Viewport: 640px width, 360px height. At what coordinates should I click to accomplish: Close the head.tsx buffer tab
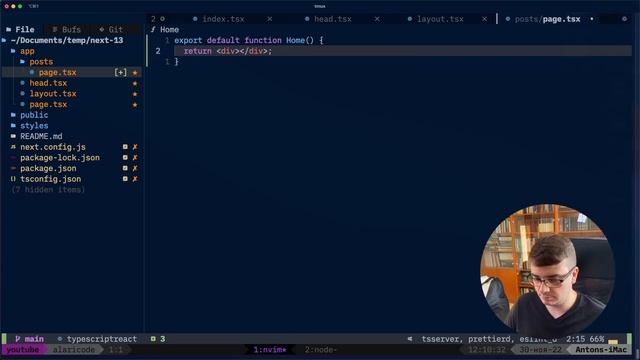click(x=377, y=19)
